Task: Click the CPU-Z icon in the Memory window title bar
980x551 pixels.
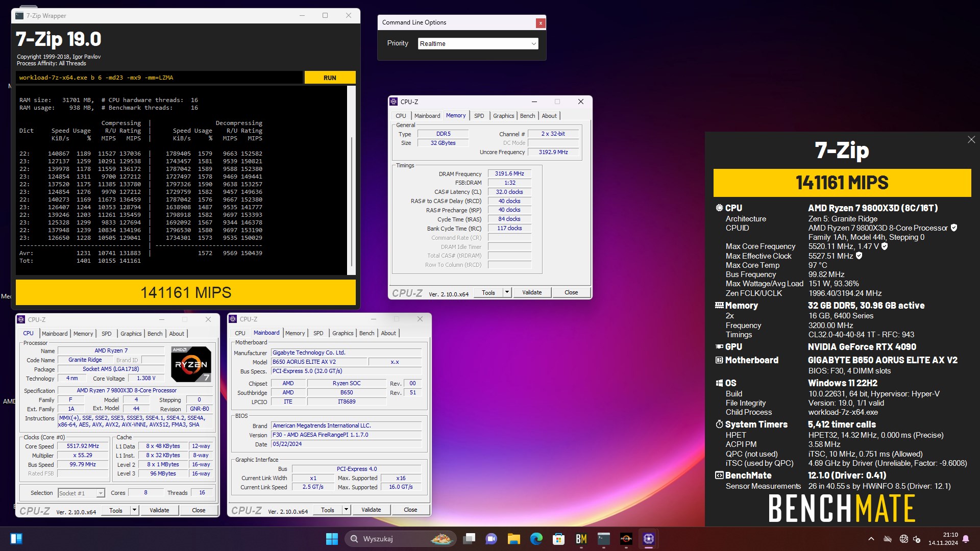Action: click(x=394, y=102)
